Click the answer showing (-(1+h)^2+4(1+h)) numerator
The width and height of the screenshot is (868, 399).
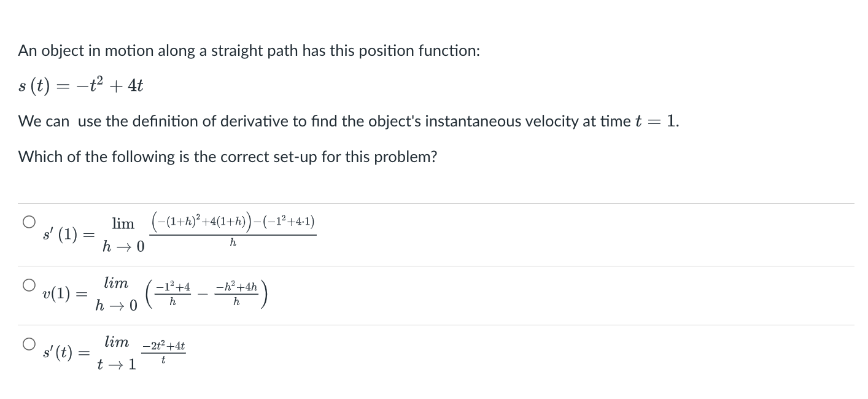tap(232, 223)
